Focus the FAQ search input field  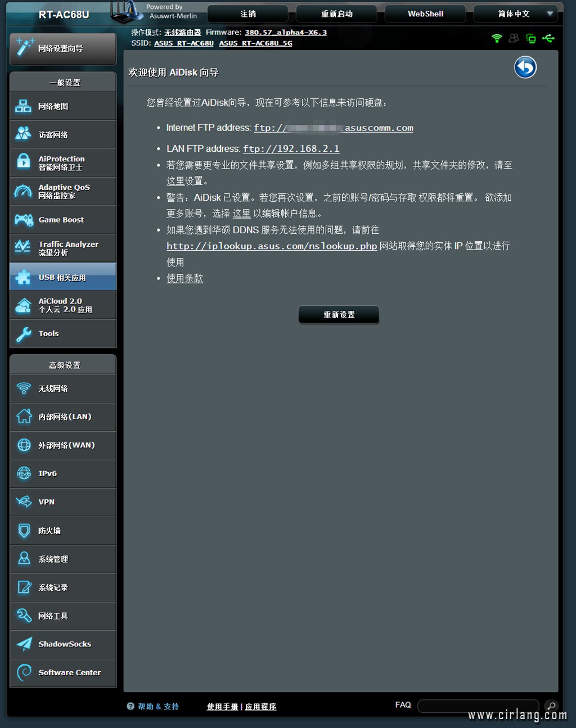pyautogui.click(x=479, y=706)
